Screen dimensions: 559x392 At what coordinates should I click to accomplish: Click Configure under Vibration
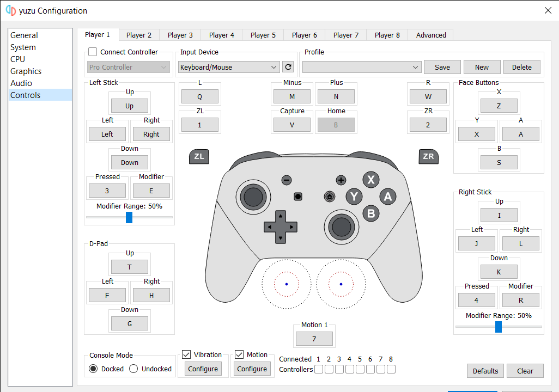[203, 369]
